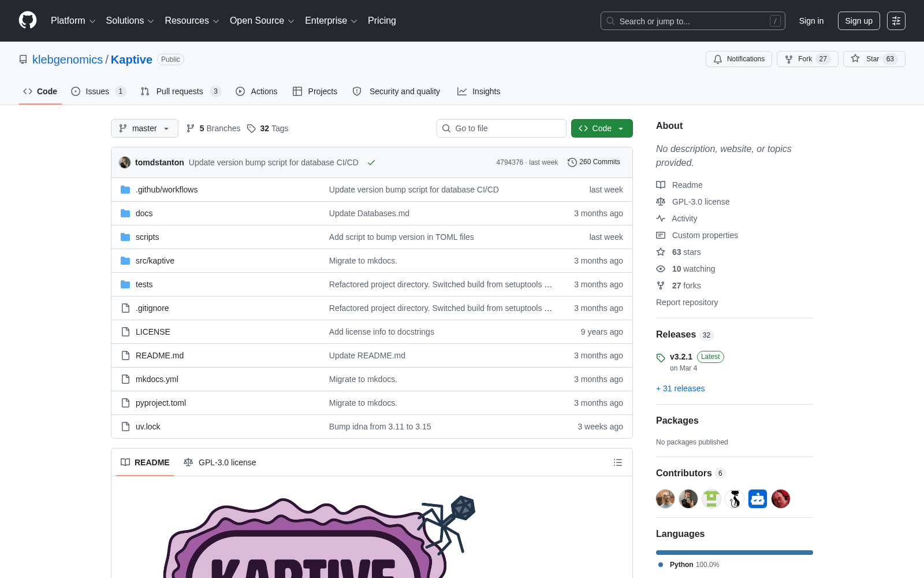Expand the Solutions menu
The width and height of the screenshot is (924, 578).
coord(130,21)
